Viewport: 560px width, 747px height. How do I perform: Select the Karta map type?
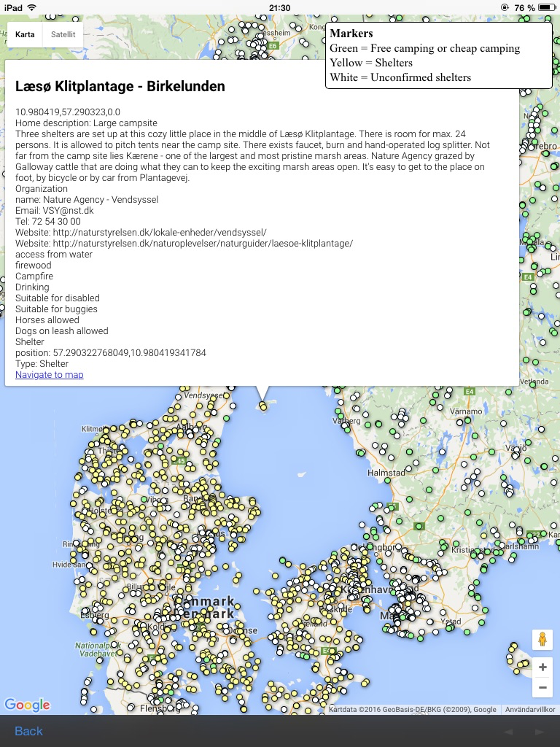tap(25, 34)
